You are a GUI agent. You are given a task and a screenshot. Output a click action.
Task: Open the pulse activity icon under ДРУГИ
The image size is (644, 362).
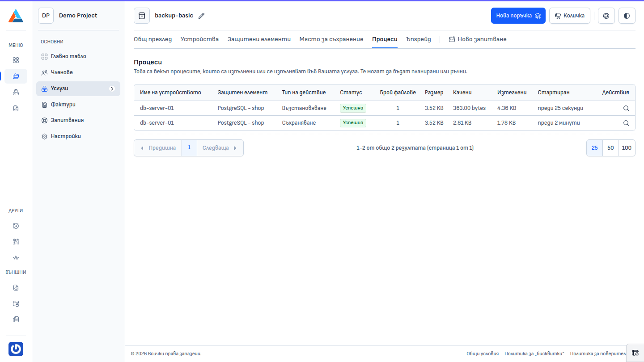(x=16, y=258)
